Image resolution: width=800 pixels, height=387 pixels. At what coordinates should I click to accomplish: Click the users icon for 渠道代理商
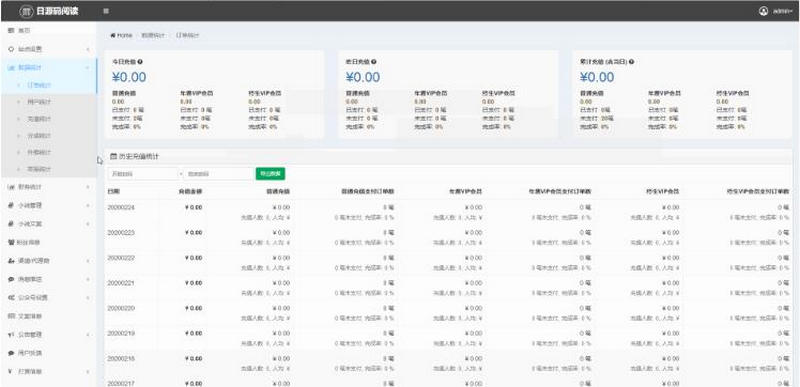(11, 261)
